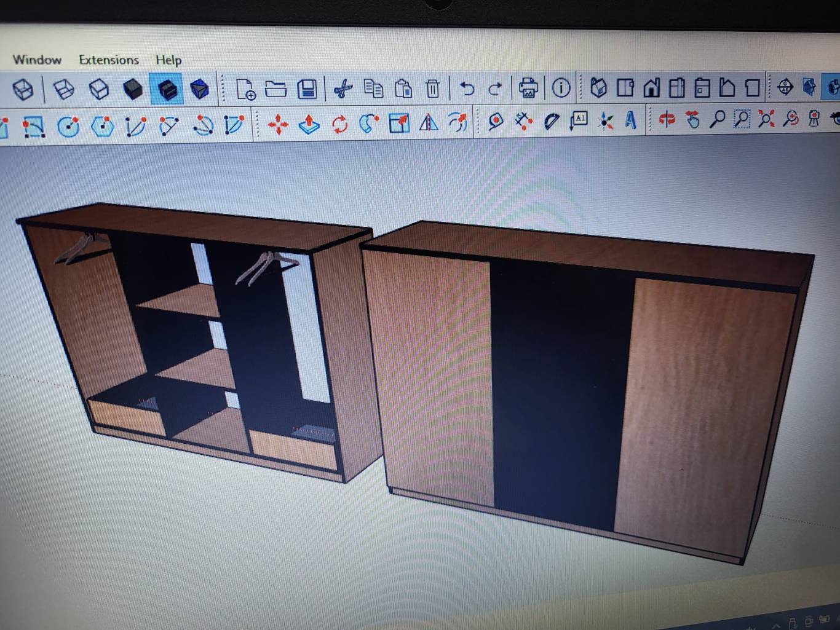Select the Move tool

click(278, 124)
